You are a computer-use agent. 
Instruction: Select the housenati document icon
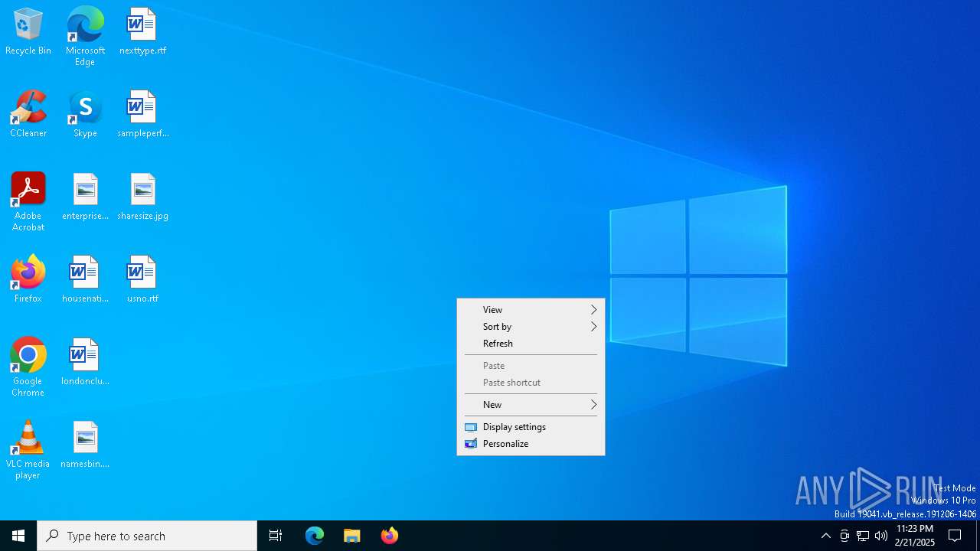click(85, 279)
